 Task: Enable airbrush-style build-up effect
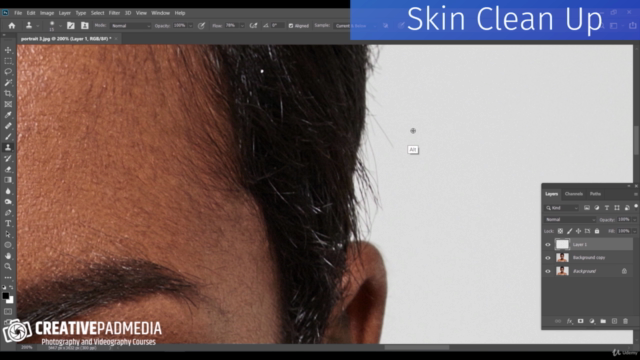[253, 26]
